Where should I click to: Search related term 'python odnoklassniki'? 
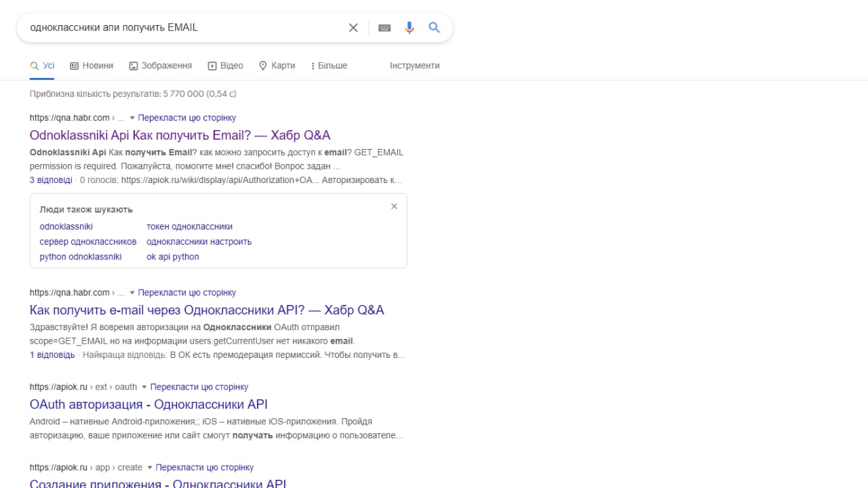pyautogui.click(x=81, y=257)
